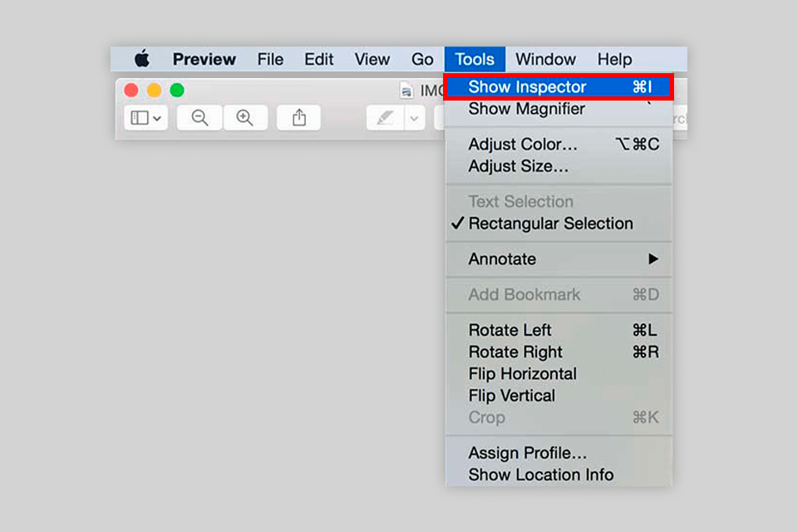Choose Adjust Size from the menu
The width and height of the screenshot is (798, 532).
tap(518, 166)
